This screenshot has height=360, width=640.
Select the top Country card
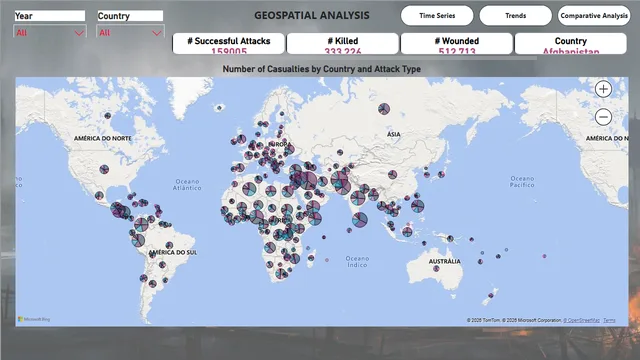click(571, 43)
